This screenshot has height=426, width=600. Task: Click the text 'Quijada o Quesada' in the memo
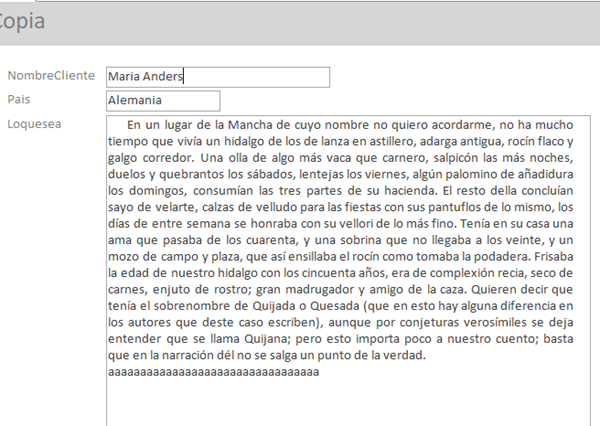(306, 306)
